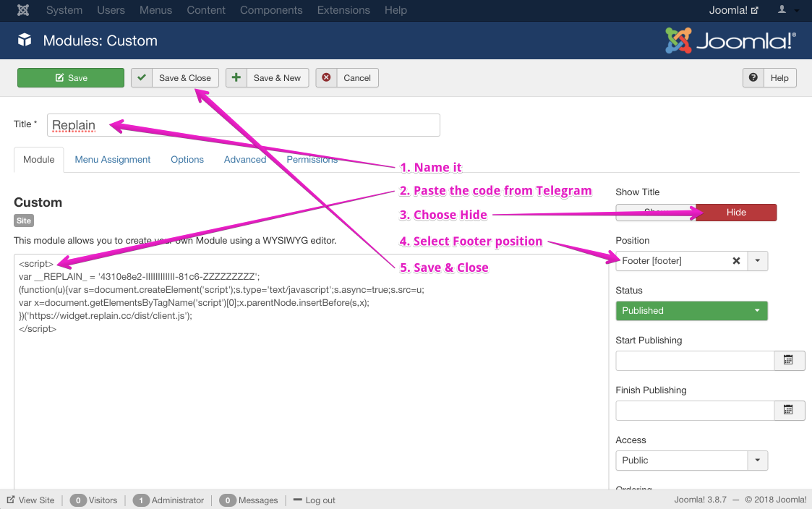Screen dimensions: 812x509
Task: Switch to the Module tab
Action: pos(39,160)
